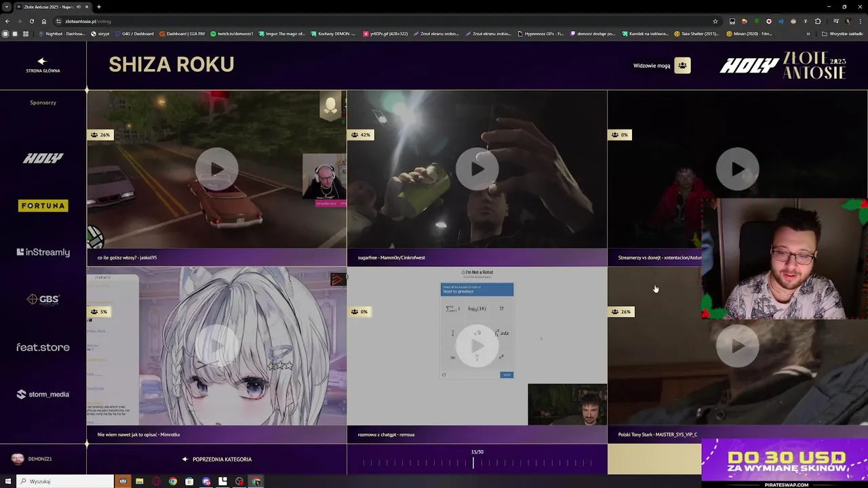Viewport: 868px width, 488px height.
Task: Play the 'Polski Tony Stark' clip
Action: [737, 346]
